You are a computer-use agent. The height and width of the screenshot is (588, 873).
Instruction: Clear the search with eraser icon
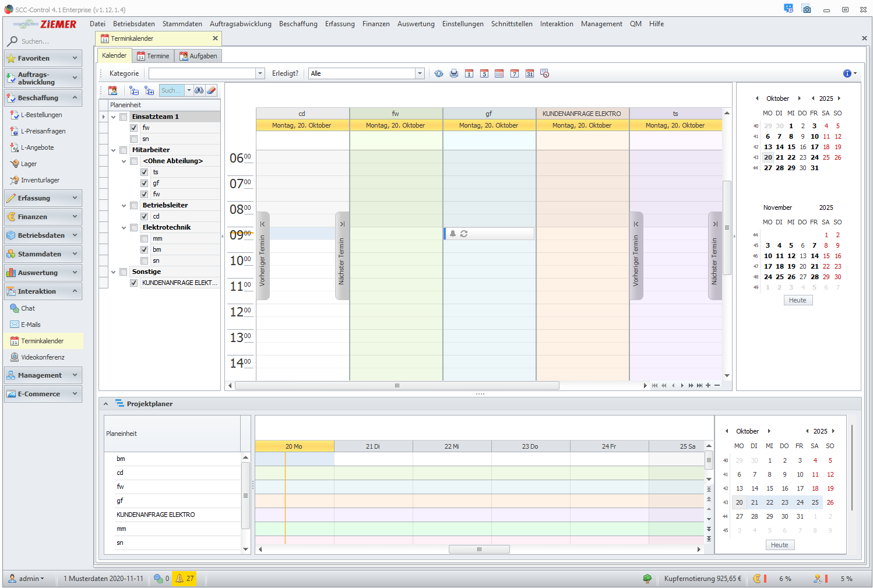click(x=212, y=90)
